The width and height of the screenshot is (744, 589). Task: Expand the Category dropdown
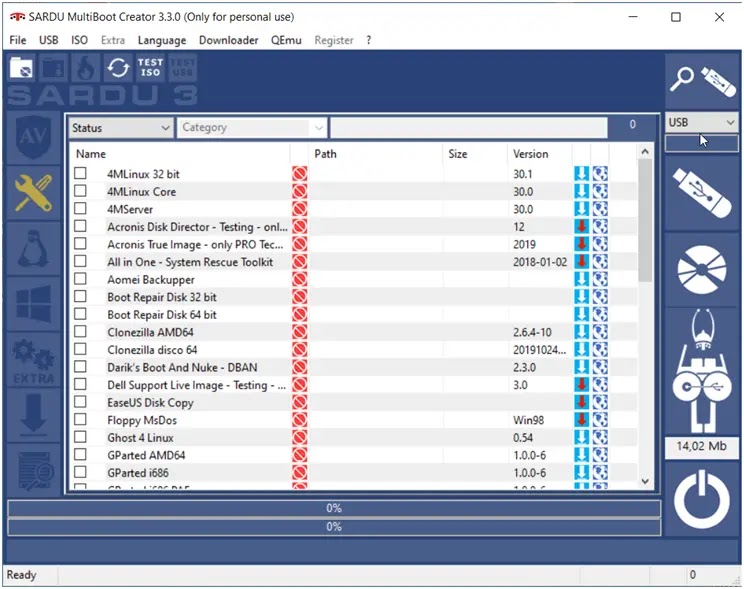point(251,128)
